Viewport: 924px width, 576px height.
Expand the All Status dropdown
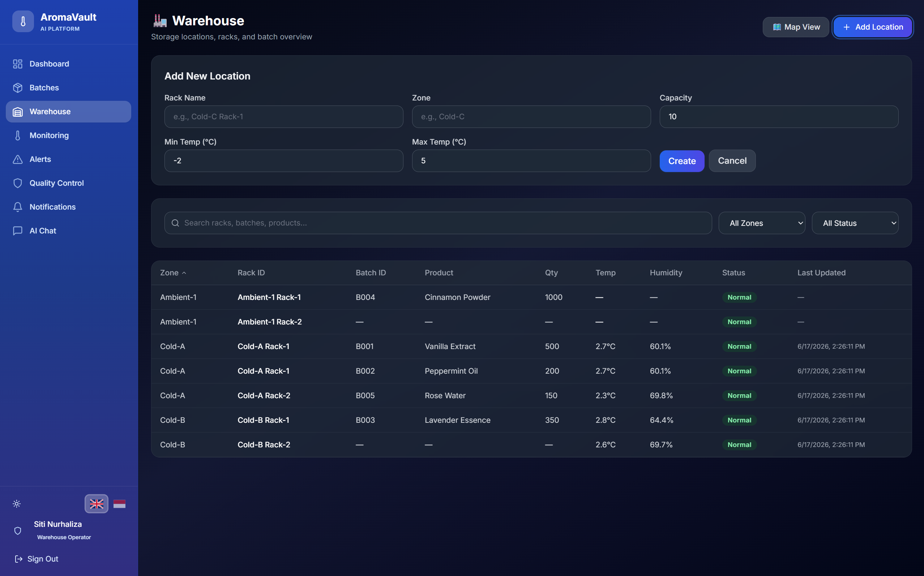point(855,223)
